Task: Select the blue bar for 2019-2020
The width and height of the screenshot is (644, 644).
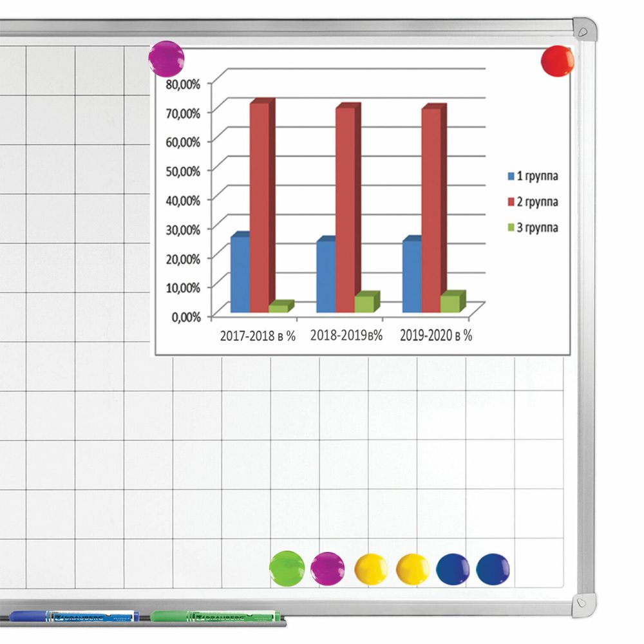Action: click(x=412, y=276)
